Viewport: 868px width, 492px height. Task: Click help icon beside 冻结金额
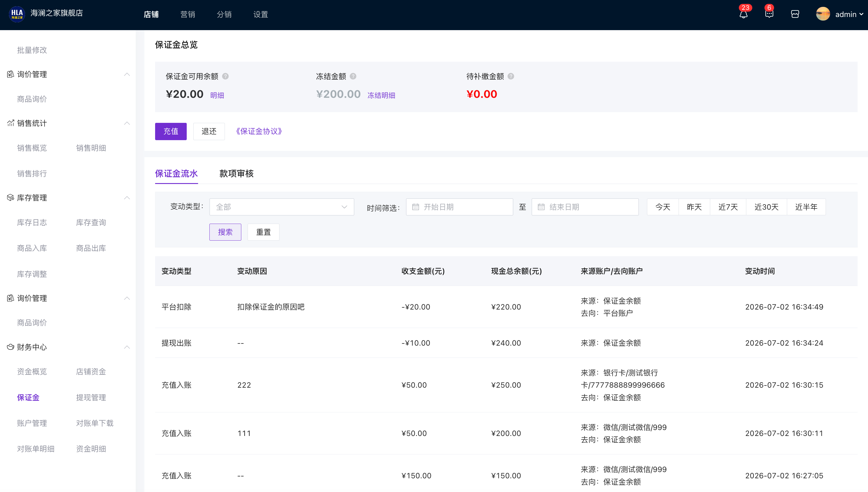(x=353, y=76)
